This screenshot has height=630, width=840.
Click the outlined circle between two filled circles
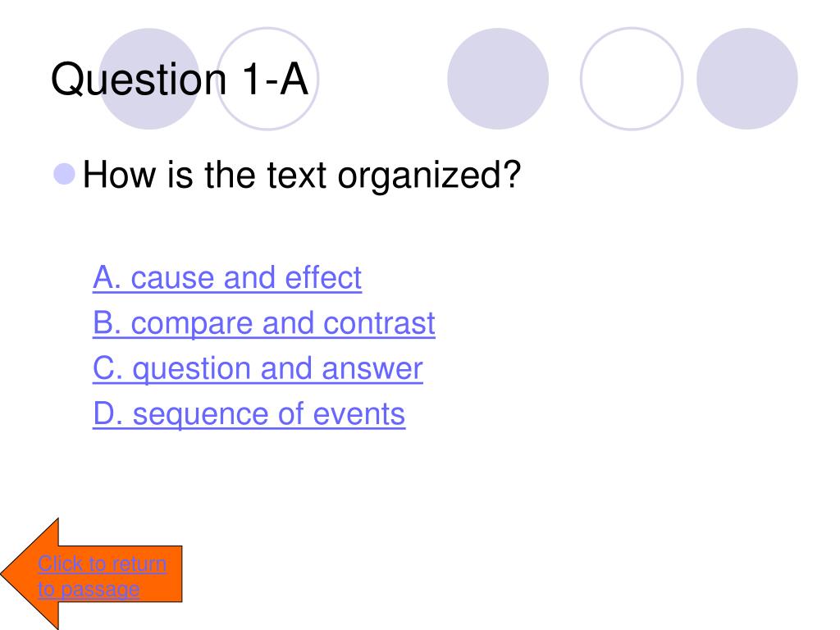tap(632, 79)
